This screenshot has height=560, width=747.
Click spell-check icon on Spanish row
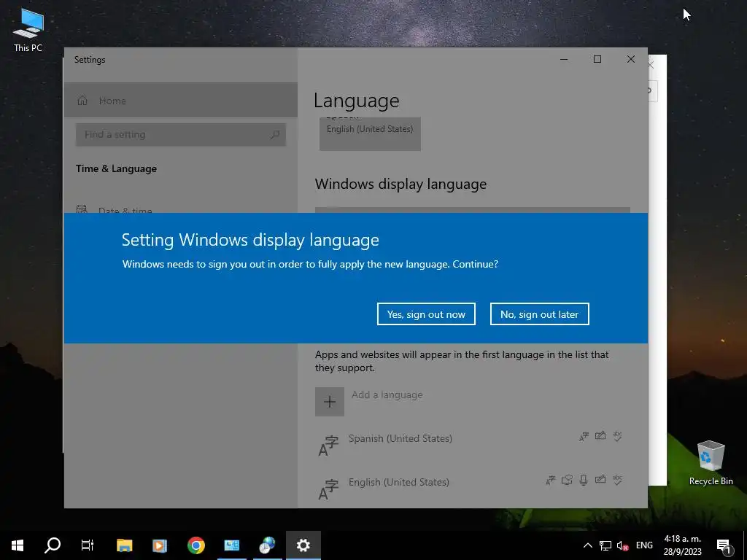coord(617,436)
